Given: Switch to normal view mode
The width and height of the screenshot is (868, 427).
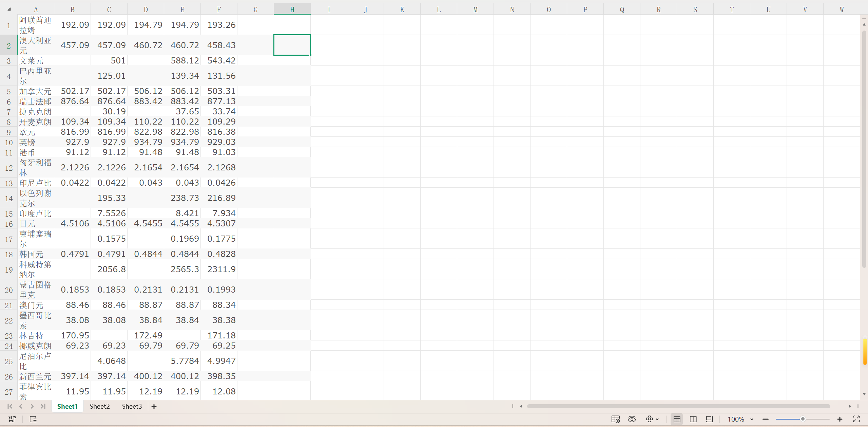Looking at the screenshot, I should 677,419.
